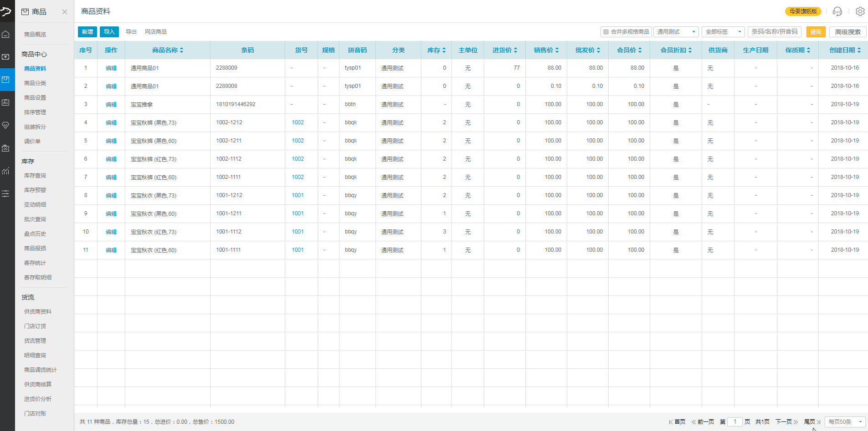Open 组装拆分 in sidebar
The width and height of the screenshot is (868, 431).
tap(35, 127)
